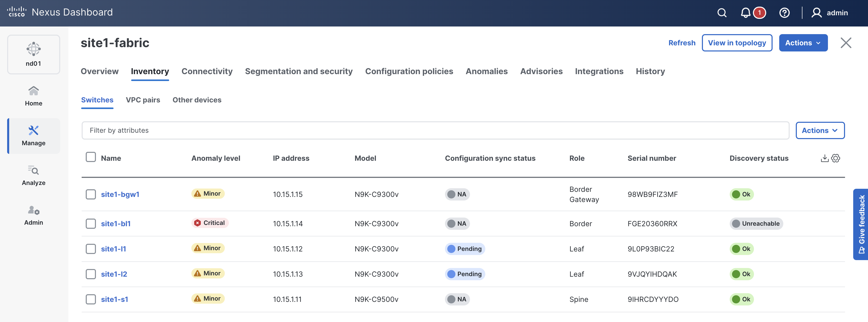Open the search magnifier icon
Viewport: 868px width, 322px height.
[722, 13]
